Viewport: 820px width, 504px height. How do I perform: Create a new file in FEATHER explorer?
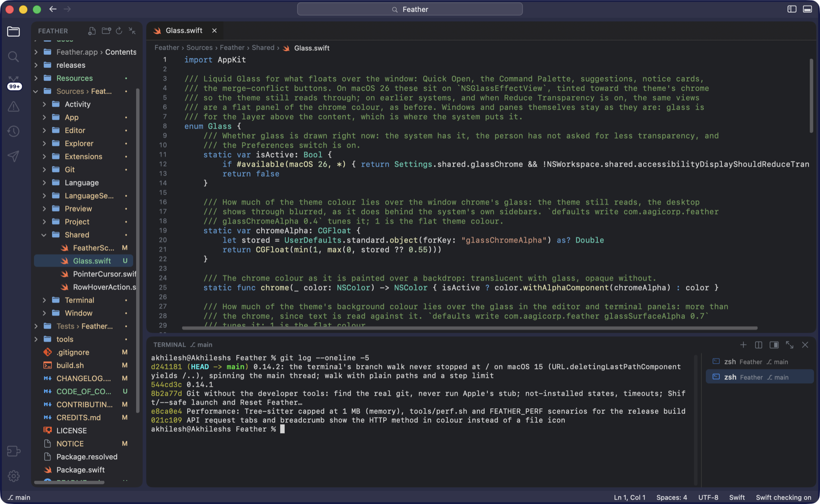click(92, 31)
